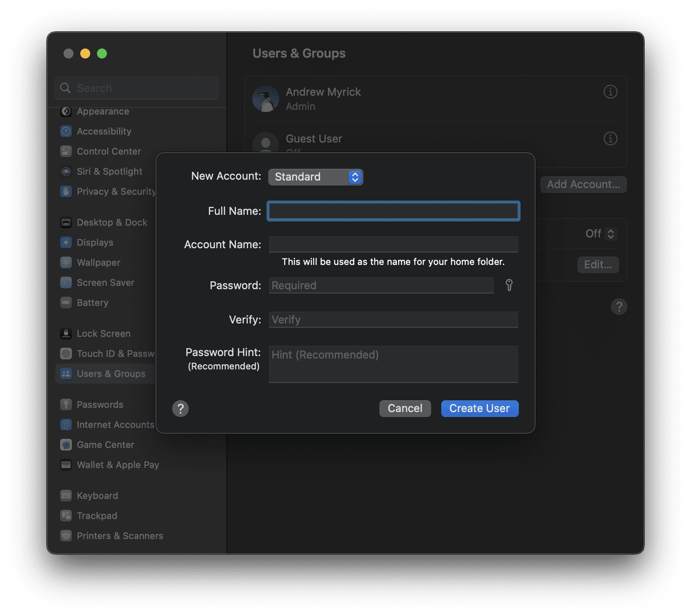
Task: Open help via dialog question mark button
Action: 180,408
